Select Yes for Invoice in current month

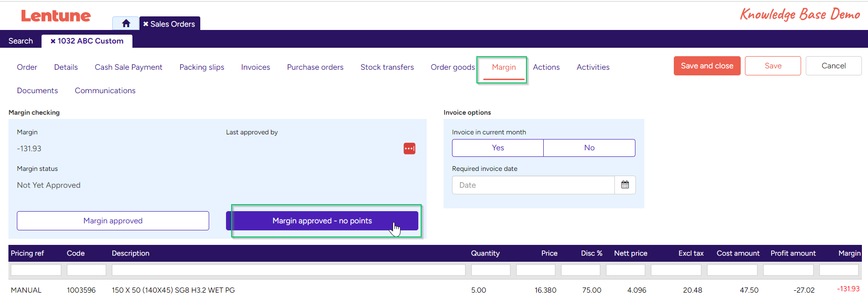point(498,148)
